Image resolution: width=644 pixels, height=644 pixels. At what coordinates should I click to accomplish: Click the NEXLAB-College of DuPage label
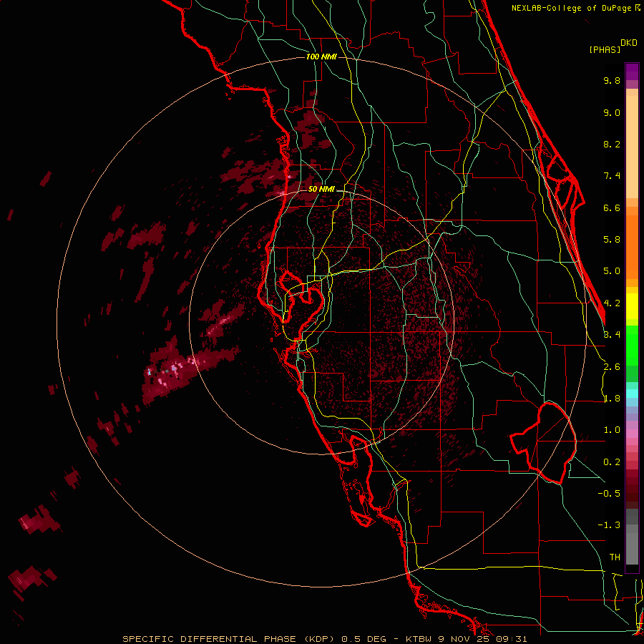[571, 8]
